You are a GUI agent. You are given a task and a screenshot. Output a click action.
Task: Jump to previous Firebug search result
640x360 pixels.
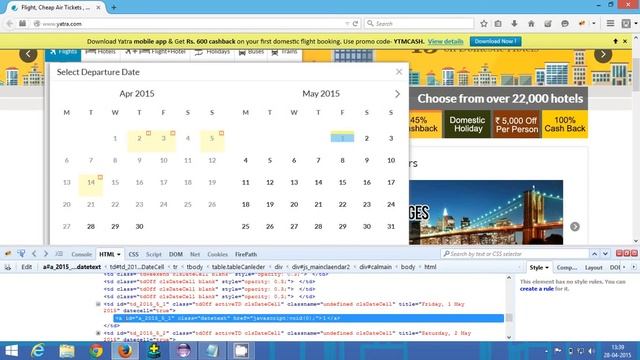pos(594,254)
